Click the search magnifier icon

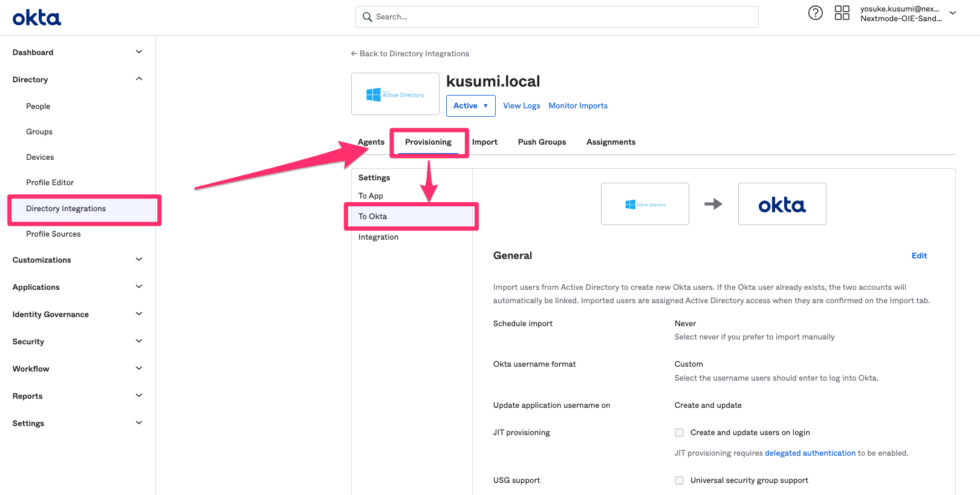[x=367, y=17]
